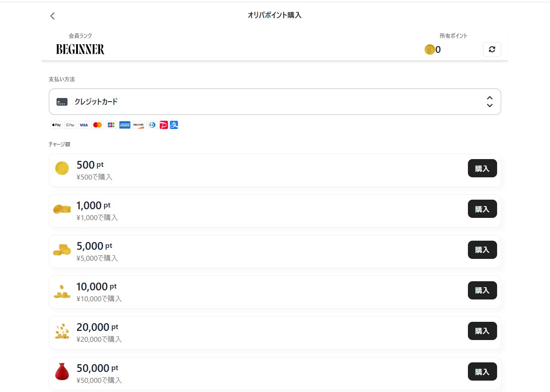Click the red money bag thumbnail for 50,000 pt
The width and height of the screenshot is (550, 392).
tap(62, 371)
